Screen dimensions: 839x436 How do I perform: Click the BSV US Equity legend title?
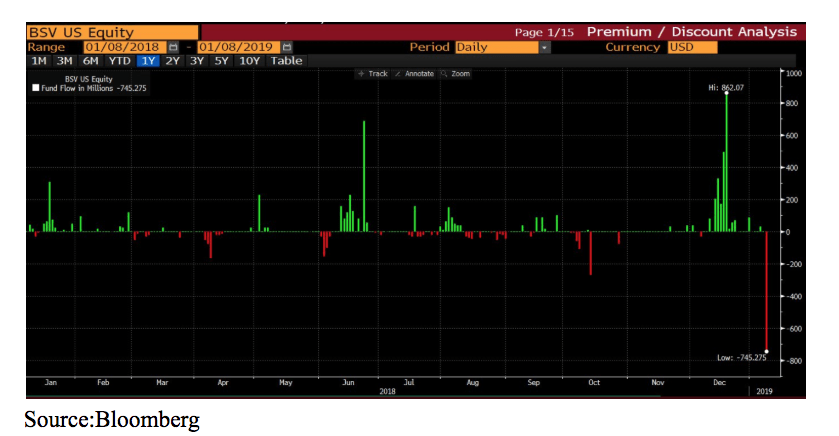point(89,79)
